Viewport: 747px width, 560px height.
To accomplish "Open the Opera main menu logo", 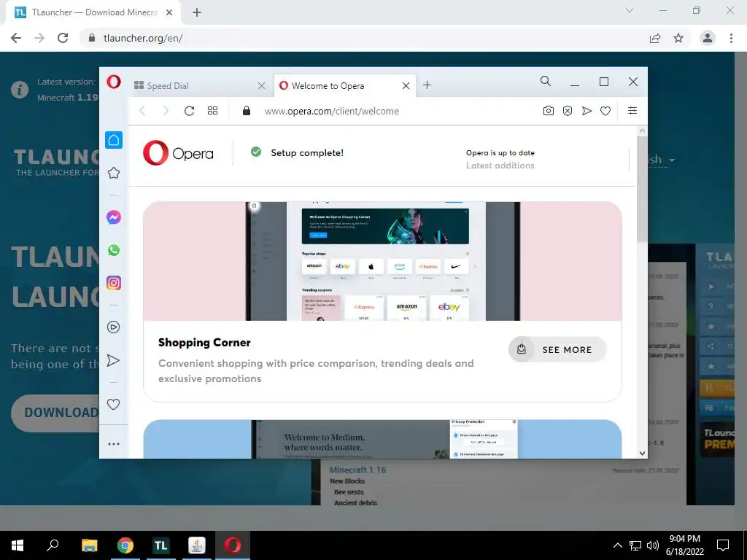I will pyautogui.click(x=113, y=82).
